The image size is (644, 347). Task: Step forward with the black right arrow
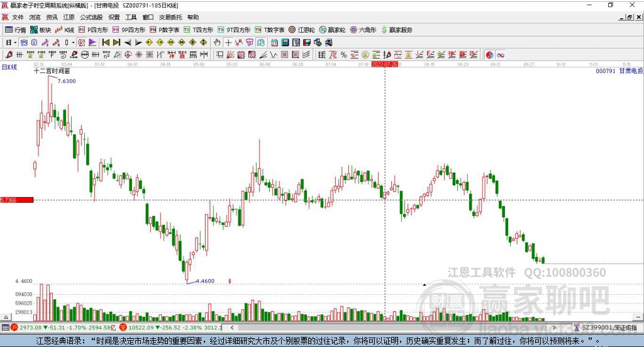138,42
